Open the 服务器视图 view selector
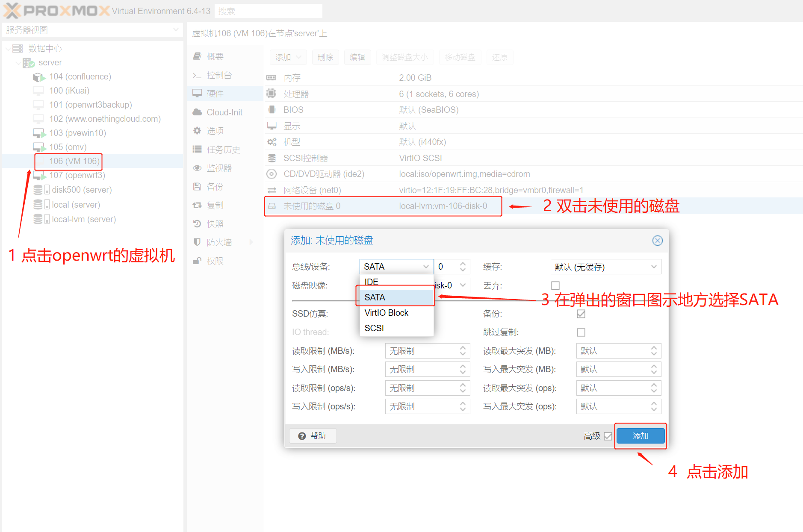 click(92, 30)
